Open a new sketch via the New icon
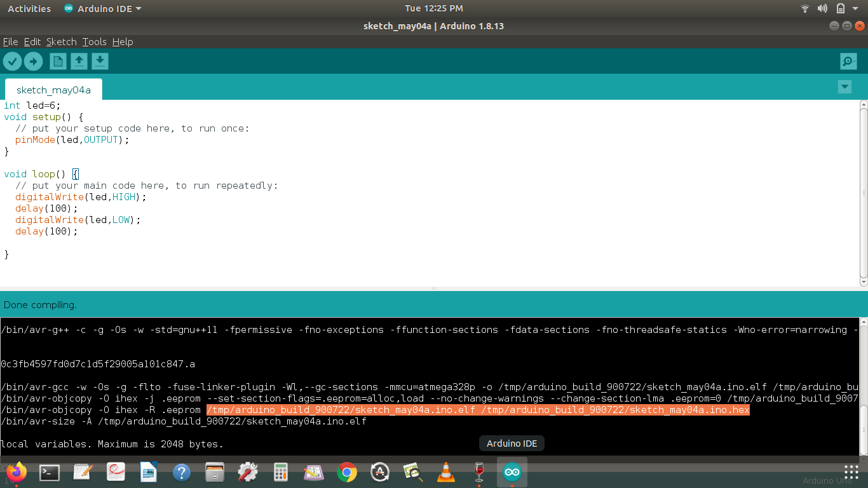The width and height of the screenshot is (868, 488). [x=57, y=61]
